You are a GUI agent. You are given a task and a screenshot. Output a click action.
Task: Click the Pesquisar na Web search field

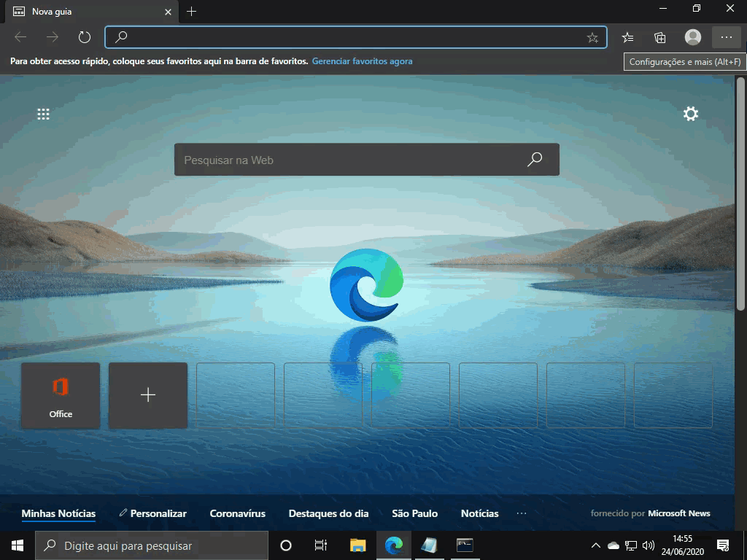coord(367,160)
